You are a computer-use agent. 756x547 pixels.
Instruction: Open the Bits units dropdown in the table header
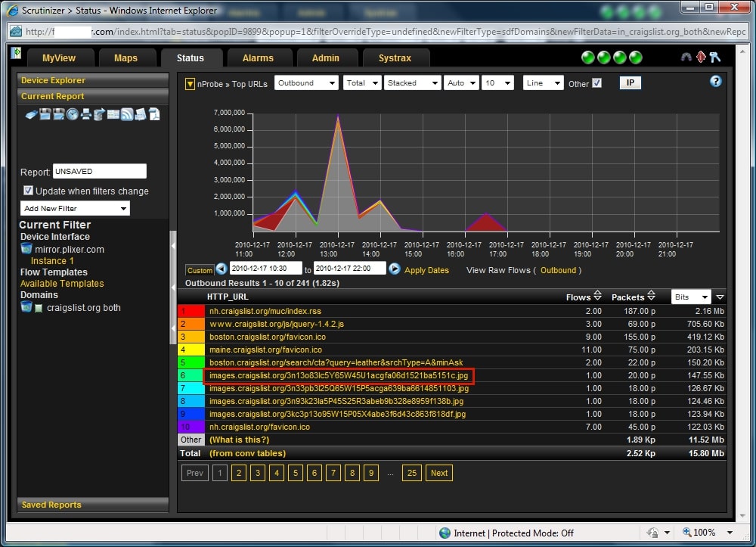(x=691, y=297)
